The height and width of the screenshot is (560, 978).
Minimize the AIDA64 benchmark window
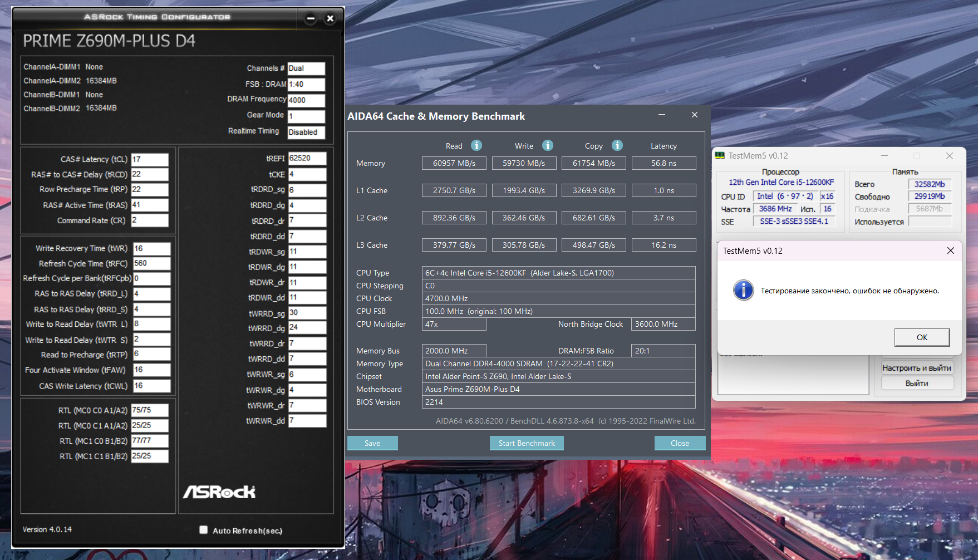tap(662, 115)
